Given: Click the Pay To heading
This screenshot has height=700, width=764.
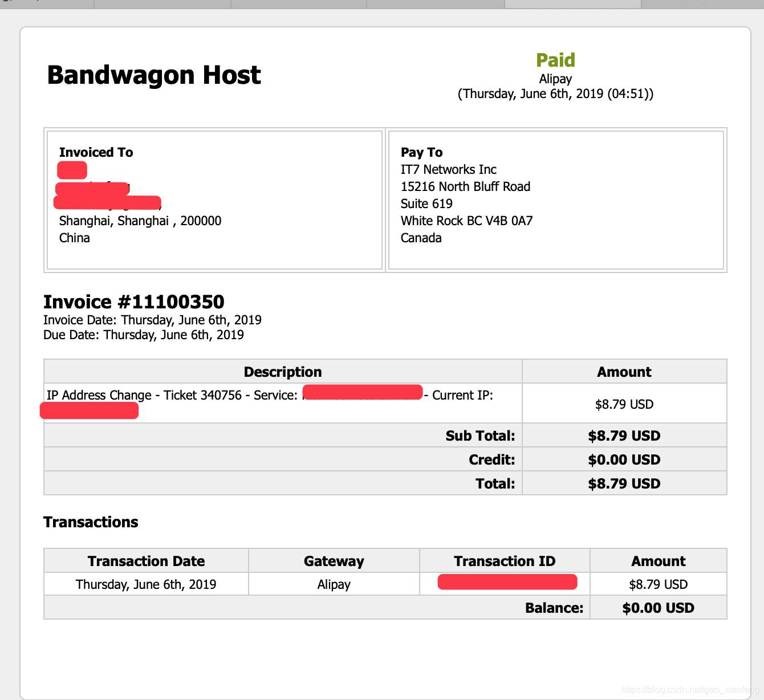Looking at the screenshot, I should [x=421, y=152].
